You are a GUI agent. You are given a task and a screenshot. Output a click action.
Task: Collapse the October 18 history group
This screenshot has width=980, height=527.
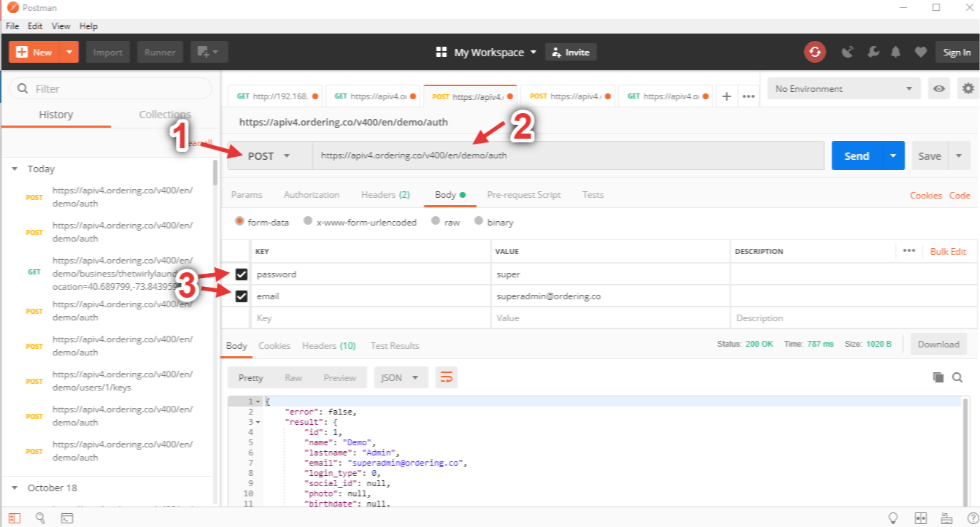click(15, 488)
